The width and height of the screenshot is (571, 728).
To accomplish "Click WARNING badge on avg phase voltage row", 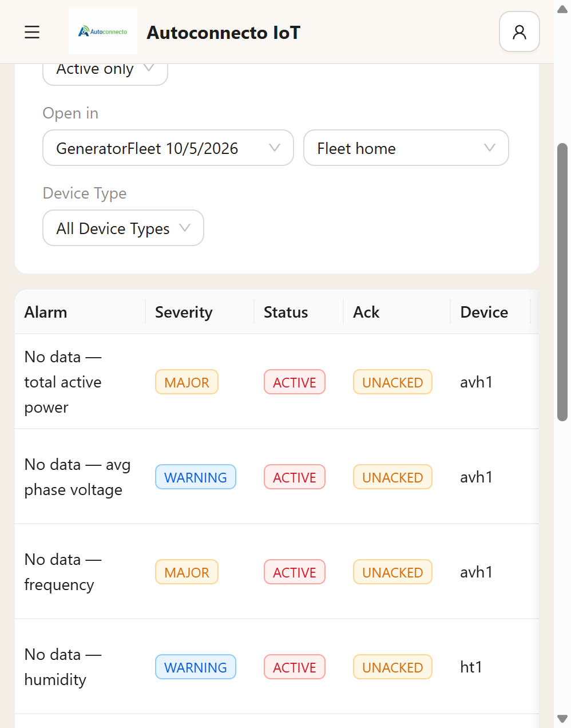I will pos(196,477).
